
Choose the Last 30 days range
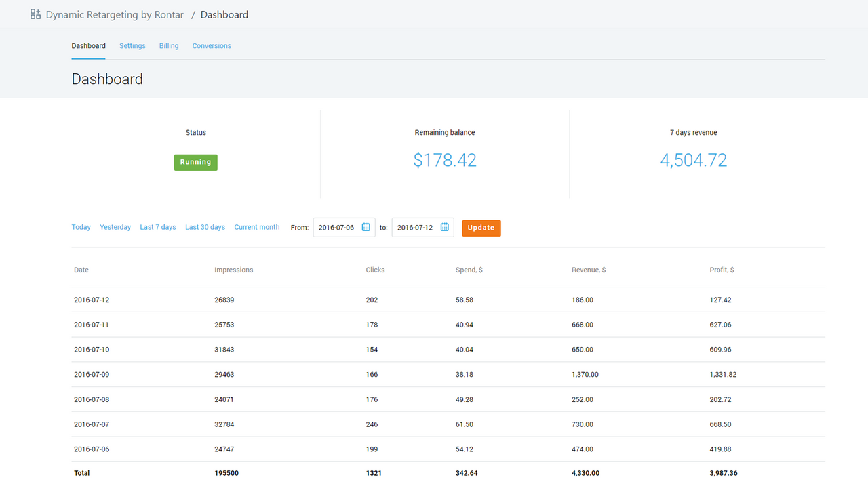[205, 227]
